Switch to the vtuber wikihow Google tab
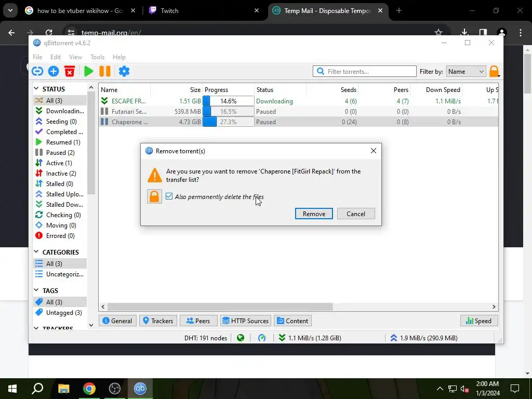Image resolution: width=532 pixels, height=399 pixels. click(x=81, y=10)
